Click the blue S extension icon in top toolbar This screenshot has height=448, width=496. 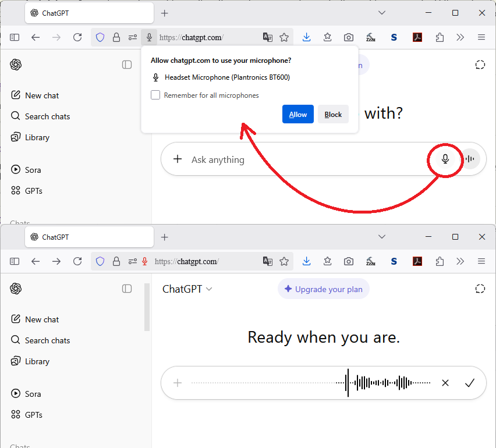(x=394, y=37)
